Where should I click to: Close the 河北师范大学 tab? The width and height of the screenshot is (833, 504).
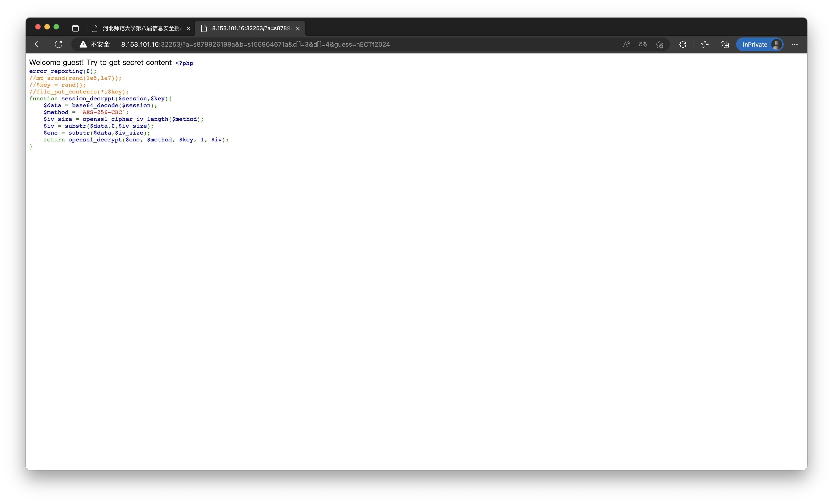(x=189, y=28)
